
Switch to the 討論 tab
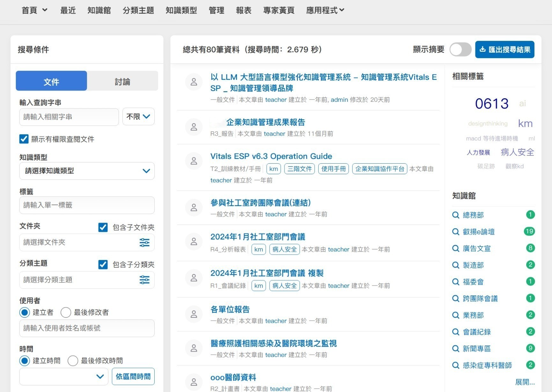(x=122, y=81)
